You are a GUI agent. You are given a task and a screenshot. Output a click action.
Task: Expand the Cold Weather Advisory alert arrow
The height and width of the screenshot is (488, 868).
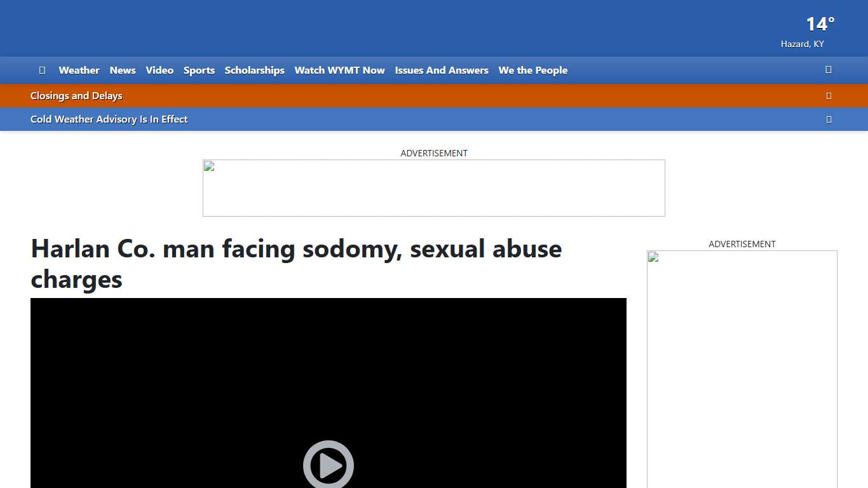point(828,119)
